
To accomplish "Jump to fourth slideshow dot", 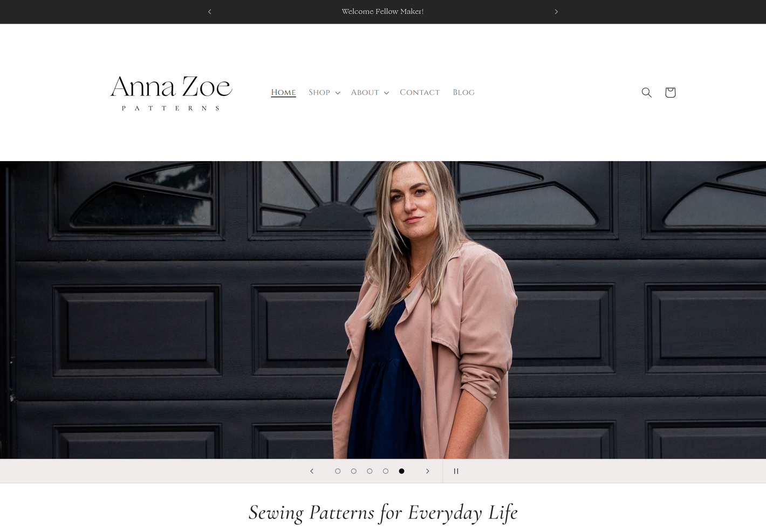I will [385, 471].
